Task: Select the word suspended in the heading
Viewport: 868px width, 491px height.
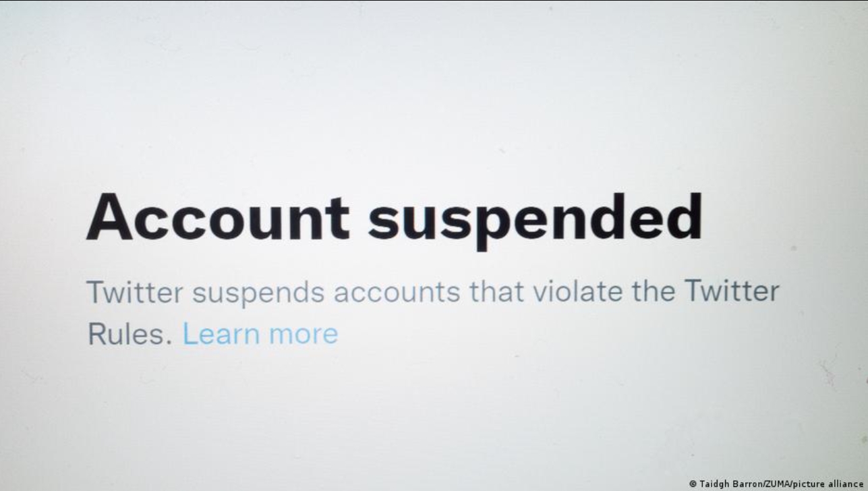Action: pos(535,220)
